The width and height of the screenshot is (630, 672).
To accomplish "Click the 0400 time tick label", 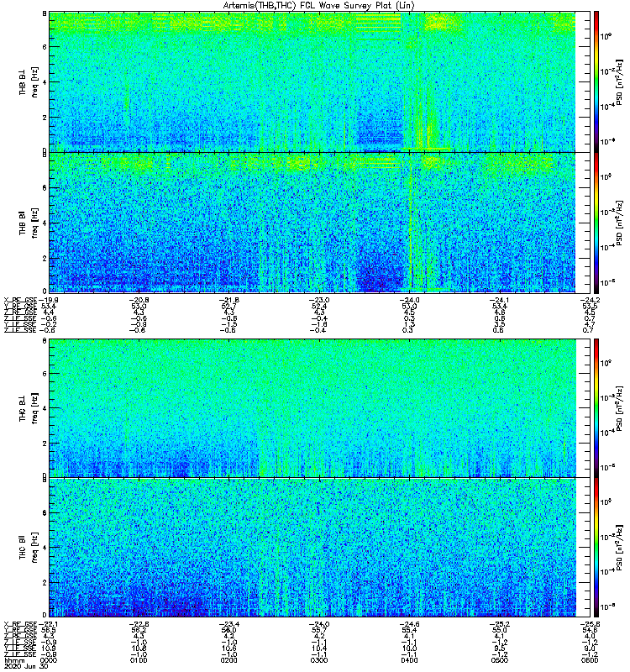I will (x=409, y=660).
